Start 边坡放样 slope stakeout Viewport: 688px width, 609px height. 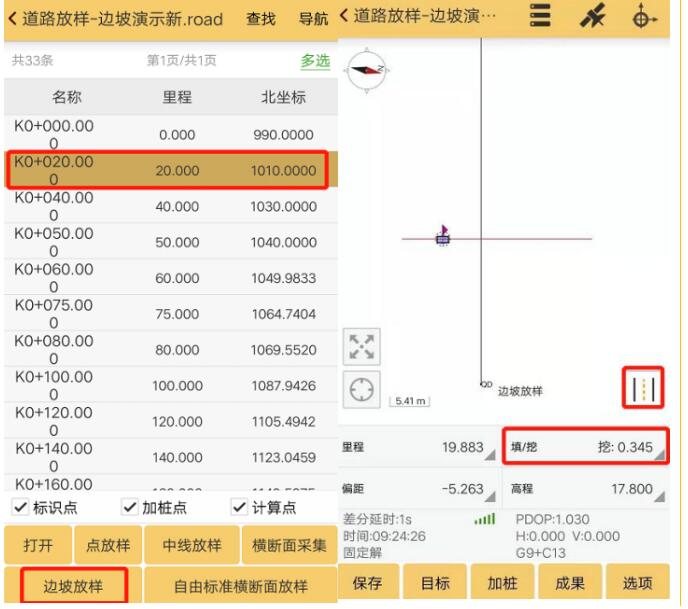tap(73, 586)
